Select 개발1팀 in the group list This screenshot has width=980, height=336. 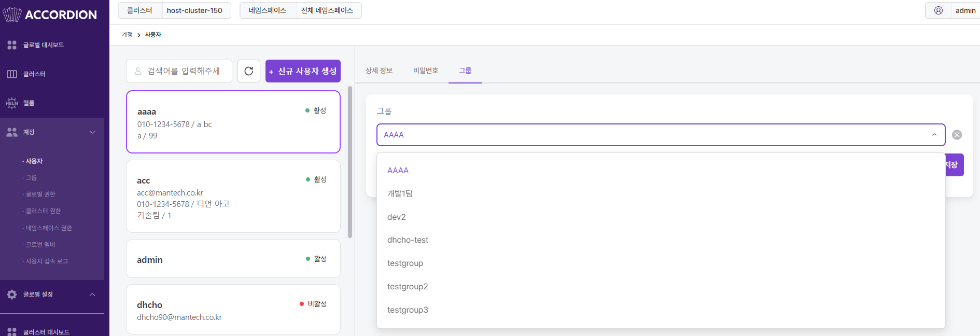coord(661,193)
